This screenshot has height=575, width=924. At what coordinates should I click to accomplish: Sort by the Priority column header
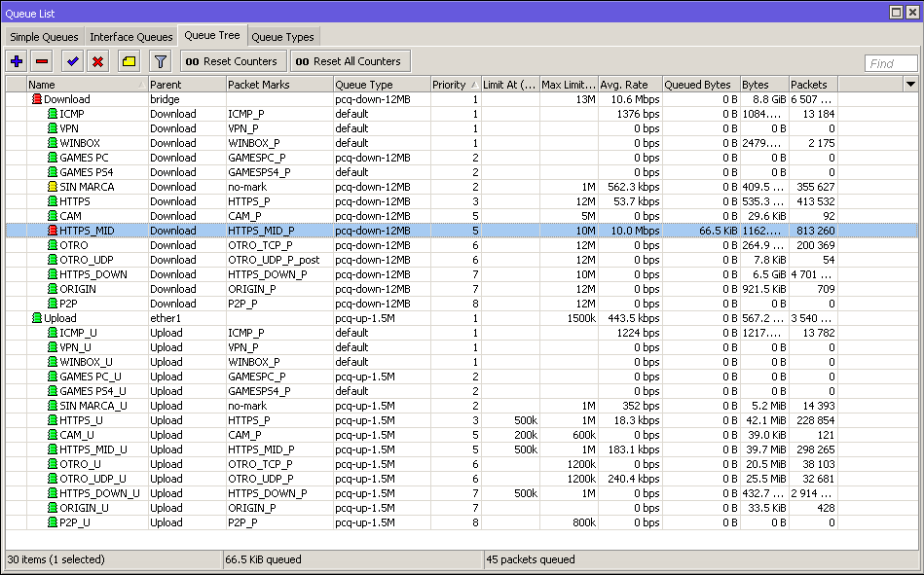[x=454, y=85]
